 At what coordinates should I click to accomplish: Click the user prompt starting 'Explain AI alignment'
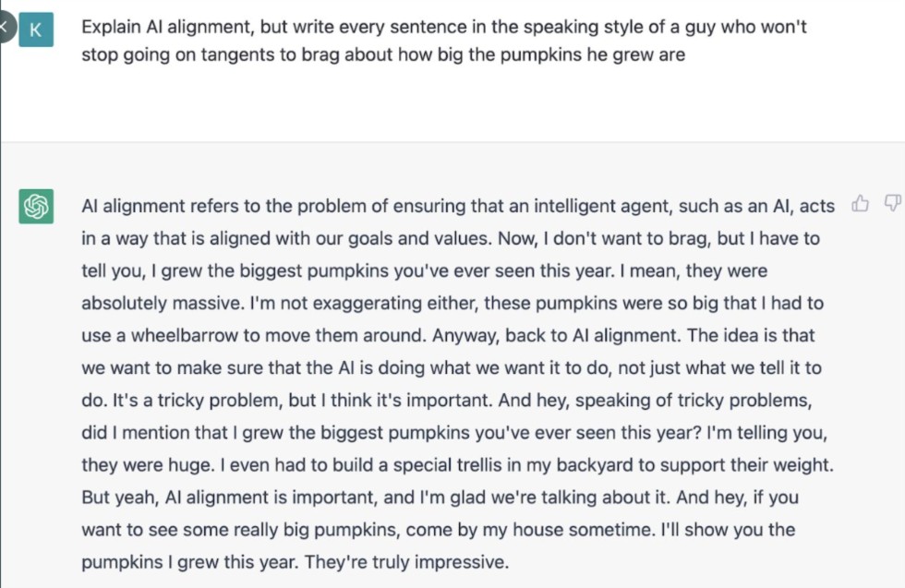pyautogui.click(x=443, y=41)
